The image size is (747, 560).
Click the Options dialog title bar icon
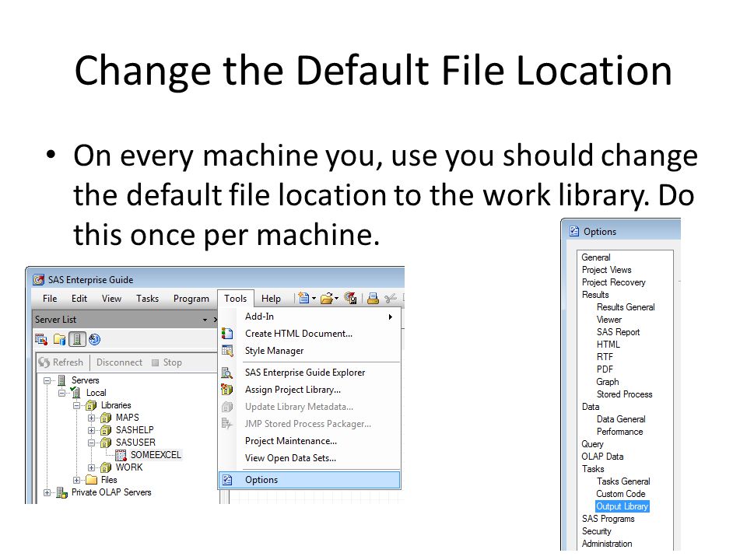click(574, 232)
